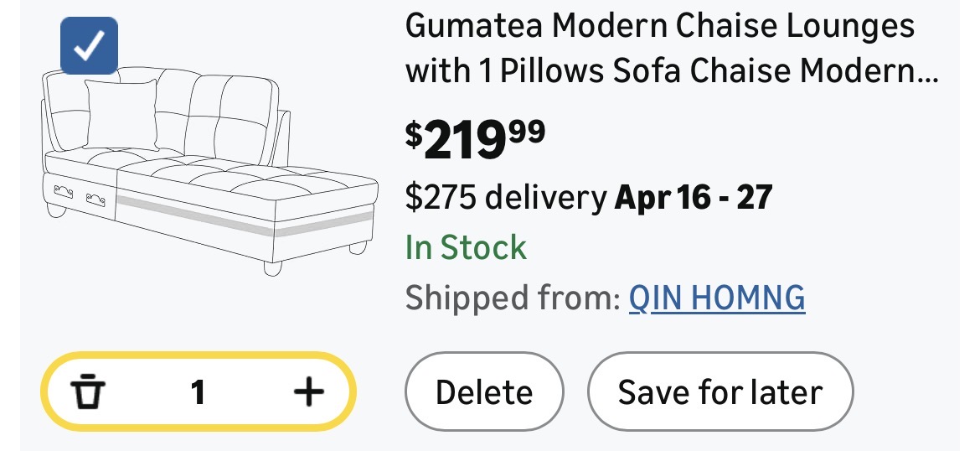Click the Apr 16 - 27 delivery date
Screen dimensions: 980x451
click(x=694, y=197)
